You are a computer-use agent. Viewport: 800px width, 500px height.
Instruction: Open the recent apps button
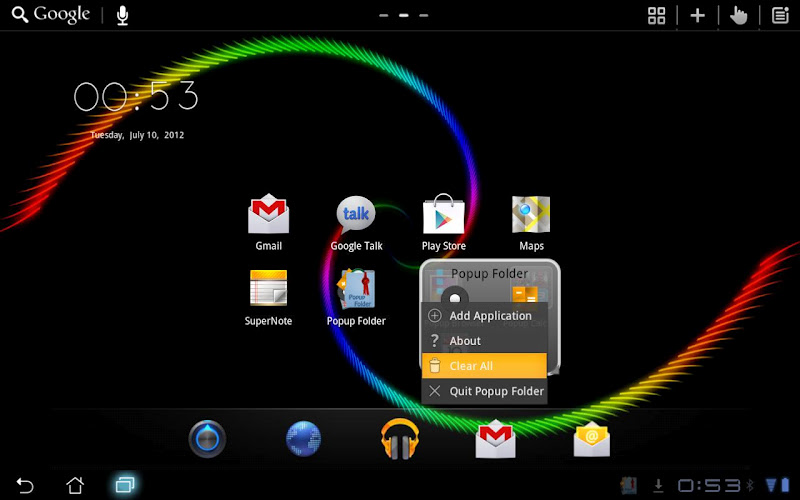(x=124, y=484)
